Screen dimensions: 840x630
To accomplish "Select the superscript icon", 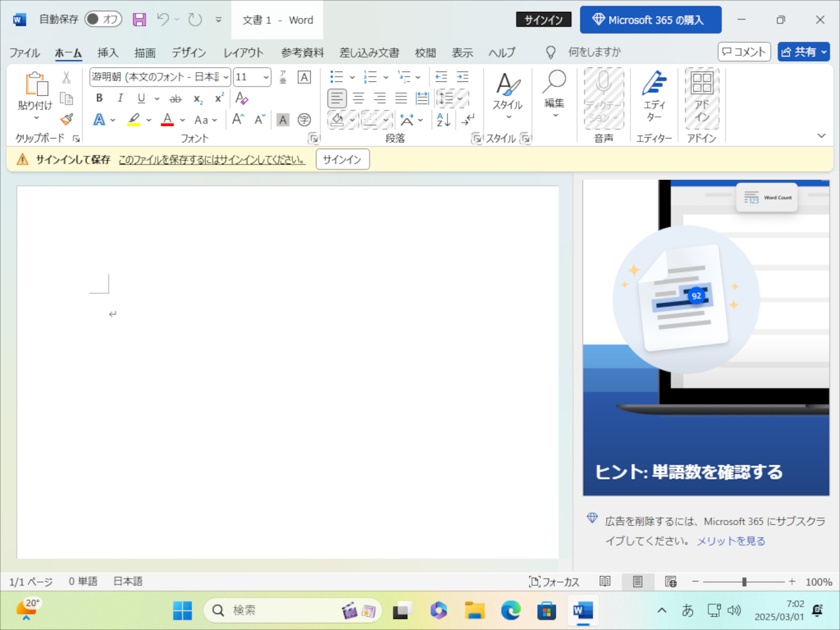I will pos(218,98).
